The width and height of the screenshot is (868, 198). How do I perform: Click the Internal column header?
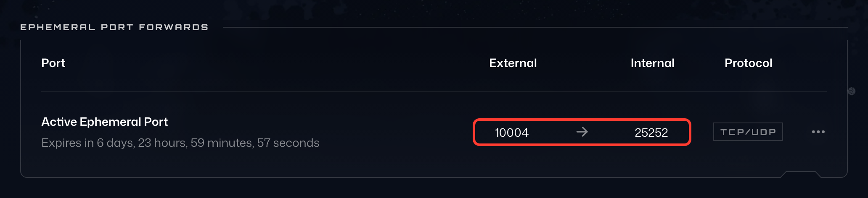652,63
